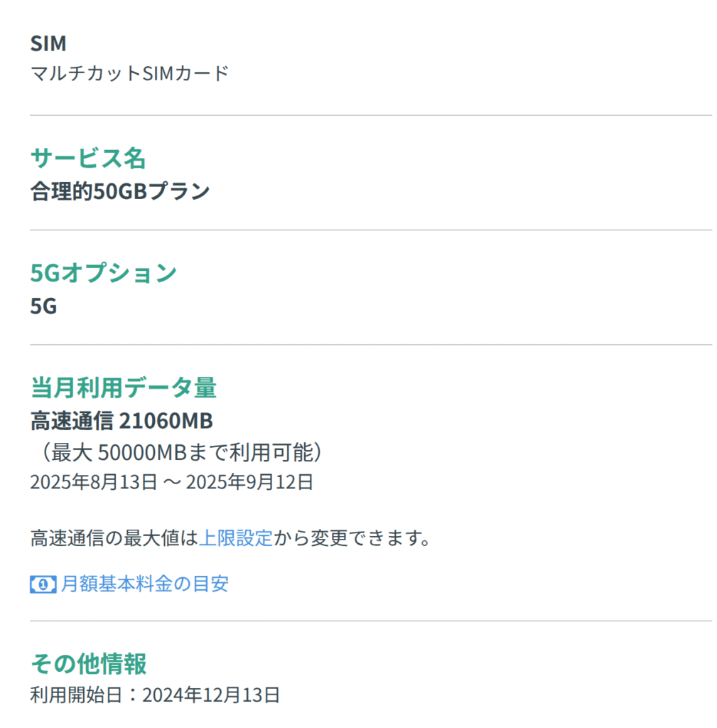Click the money icon beside 月額基本料金の目安
717x728 pixels.
43,584
